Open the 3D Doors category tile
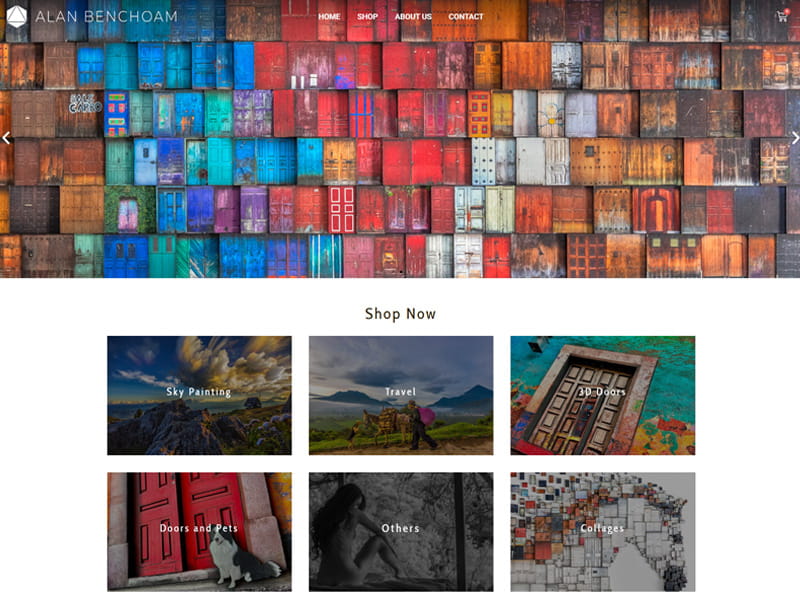800x600 pixels. pos(603,395)
